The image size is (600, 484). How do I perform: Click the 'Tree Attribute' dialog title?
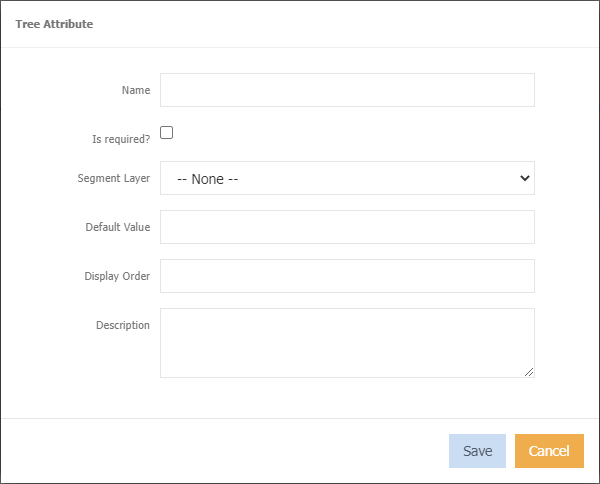pyautogui.click(x=55, y=24)
